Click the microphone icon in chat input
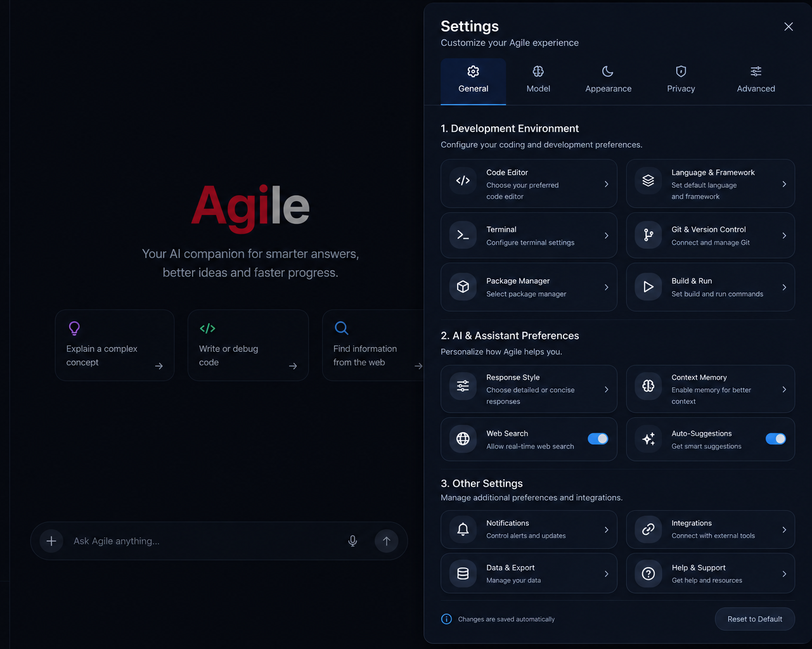The height and width of the screenshot is (649, 812). (x=352, y=541)
